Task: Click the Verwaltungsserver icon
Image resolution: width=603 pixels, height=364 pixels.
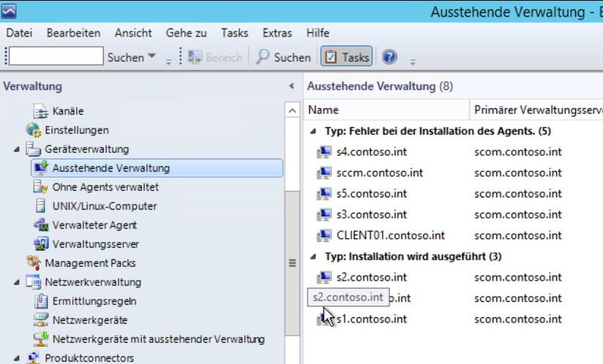Action: 41,243
